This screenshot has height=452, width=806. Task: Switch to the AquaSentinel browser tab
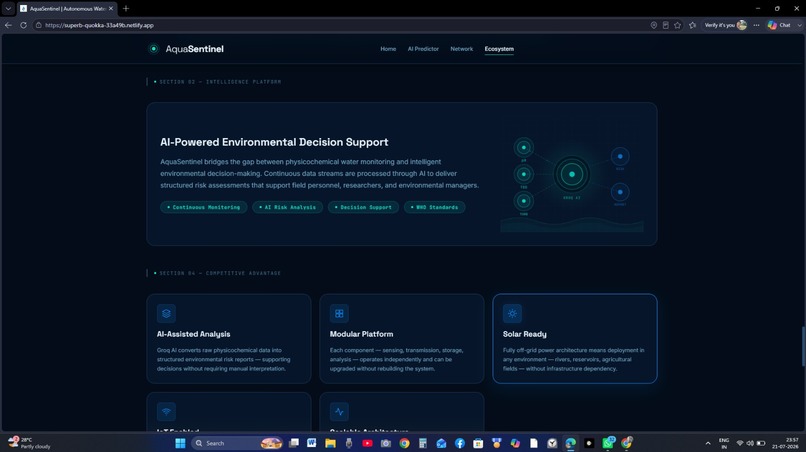coord(67,8)
